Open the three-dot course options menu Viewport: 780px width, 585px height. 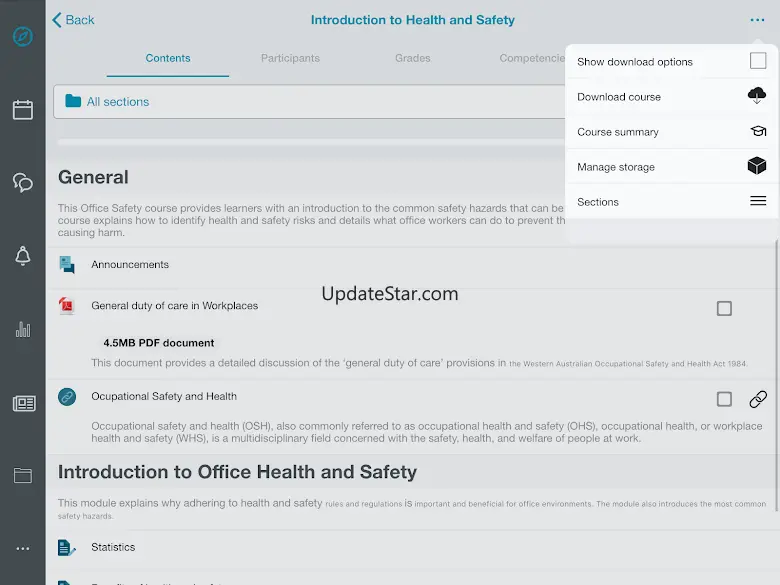click(x=757, y=20)
